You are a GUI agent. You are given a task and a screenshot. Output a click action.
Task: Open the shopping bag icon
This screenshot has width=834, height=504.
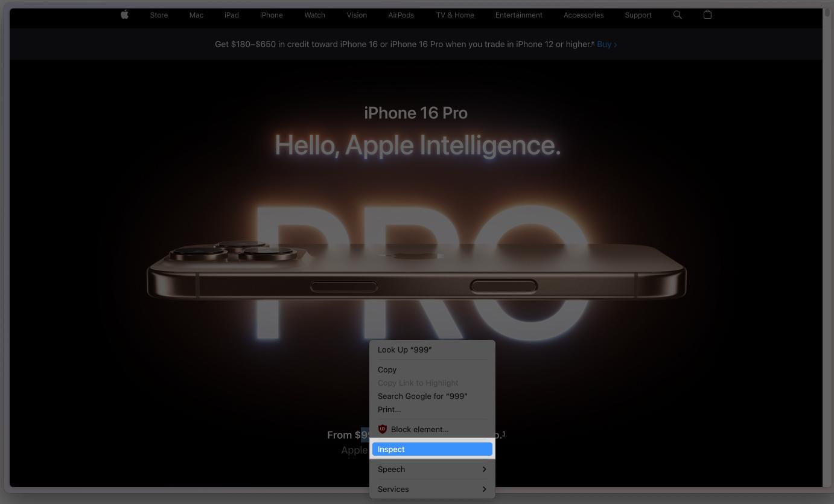coord(707,14)
